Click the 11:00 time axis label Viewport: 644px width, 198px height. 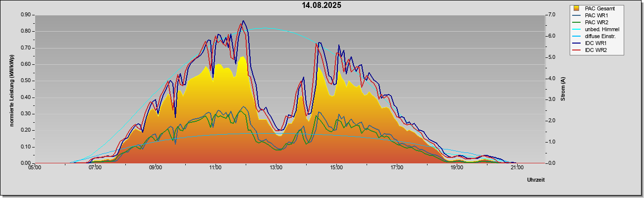(215, 167)
